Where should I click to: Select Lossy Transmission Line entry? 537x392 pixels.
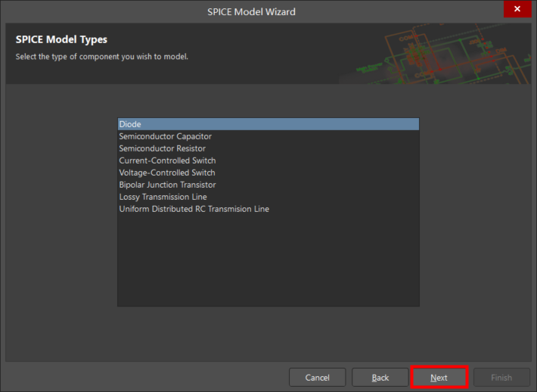coord(163,197)
